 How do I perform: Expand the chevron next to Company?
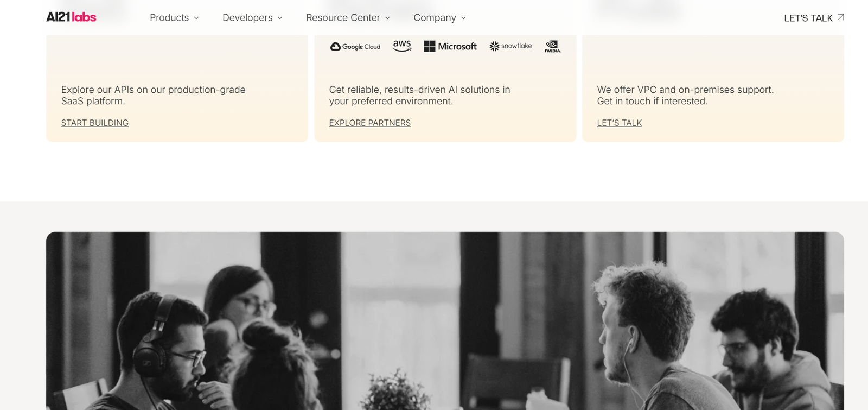tap(463, 18)
